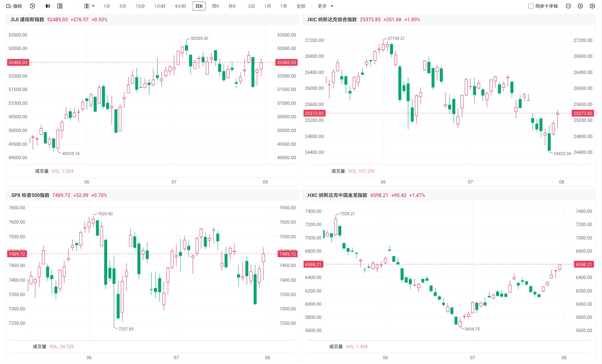Select the candlestick chart type icon
Viewport: 602px width, 364px height.
(x=48, y=6)
